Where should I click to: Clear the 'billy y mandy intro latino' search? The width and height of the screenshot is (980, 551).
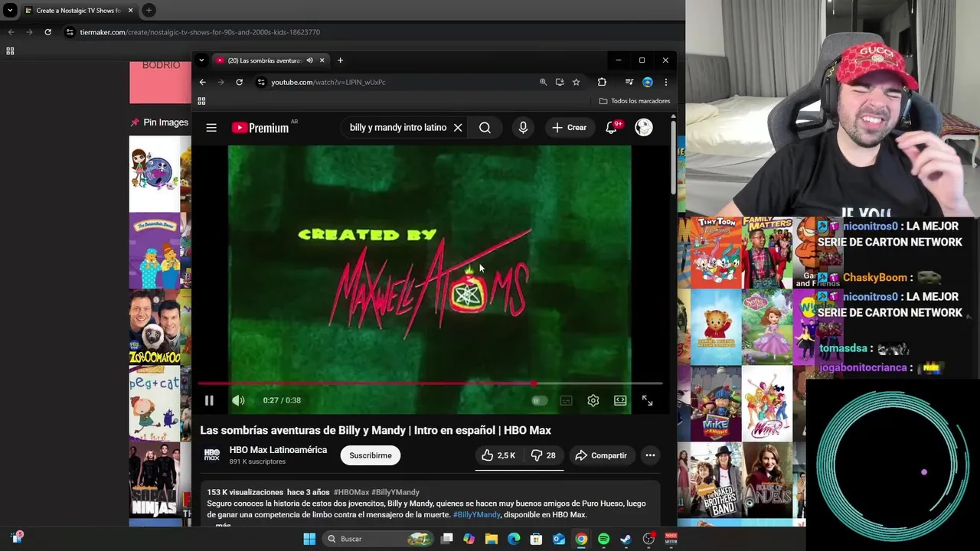click(458, 128)
